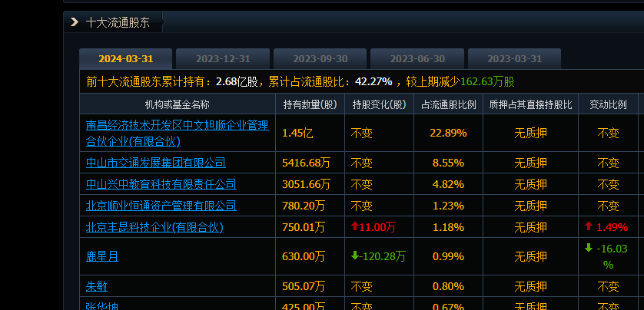This screenshot has width=644, height=310.
Task: Click the 3051.66万 holding value
Action: 306,184
